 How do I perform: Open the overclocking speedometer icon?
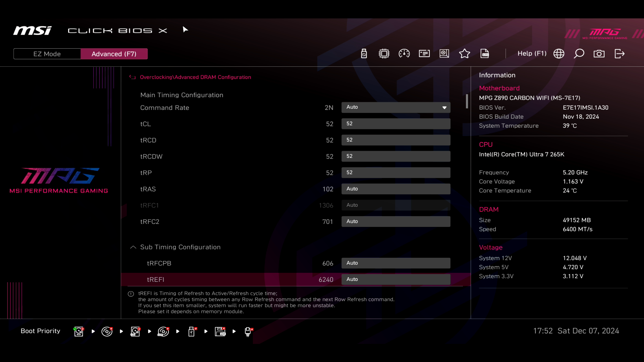404,54
